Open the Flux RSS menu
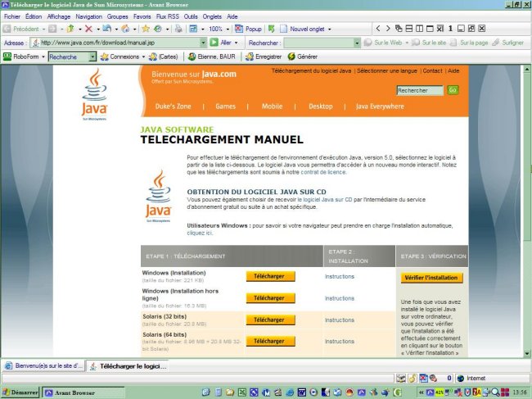Image resolution: width=532 pixels, height=399 pixels. coord(167,16)
